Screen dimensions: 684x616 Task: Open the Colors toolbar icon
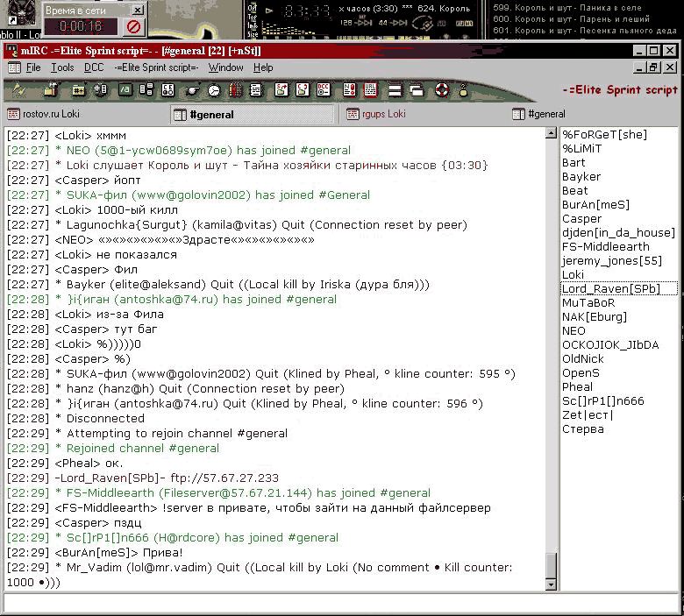[x=236, y=89]
